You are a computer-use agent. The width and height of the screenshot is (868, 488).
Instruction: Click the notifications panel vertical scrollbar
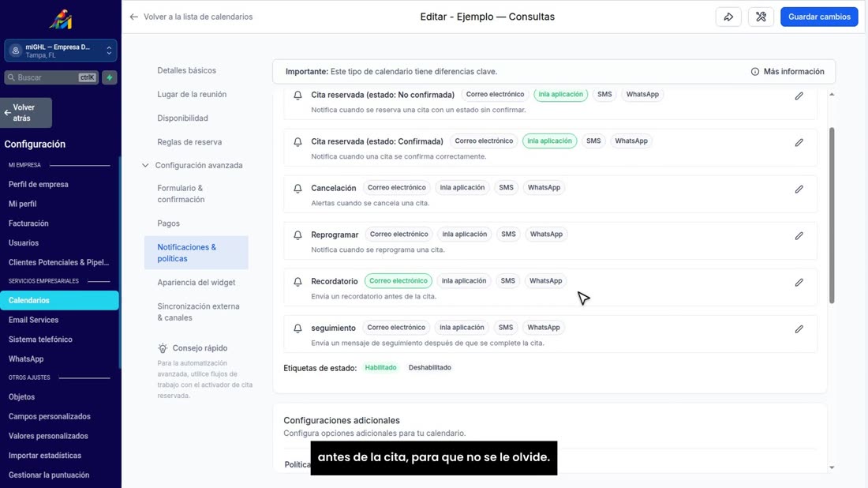[832, 216]
